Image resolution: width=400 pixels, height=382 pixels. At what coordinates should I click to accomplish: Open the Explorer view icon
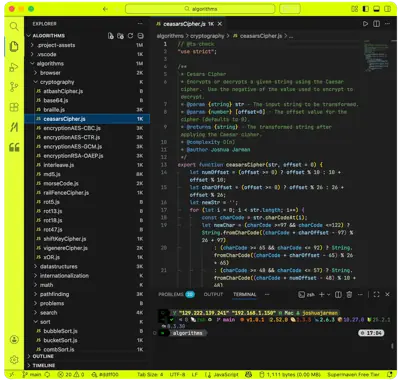(14, 46)
